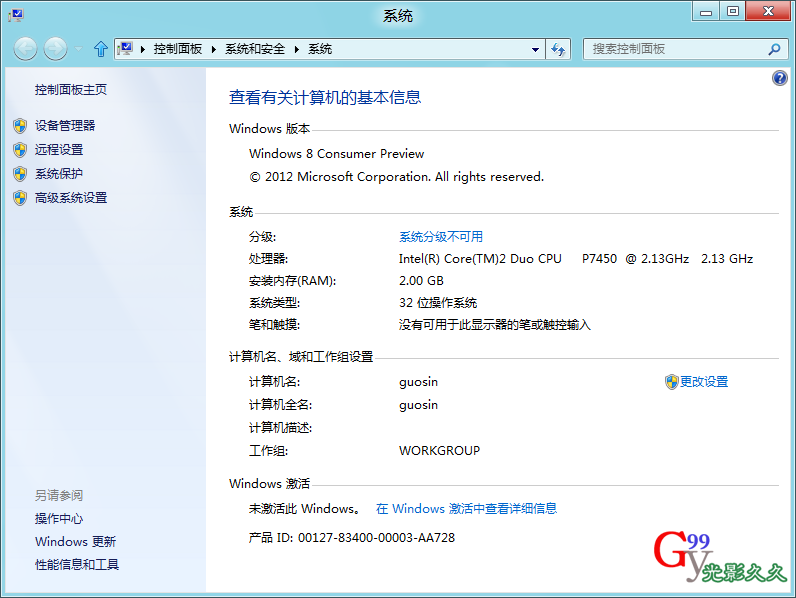Screen dimensions: 796x598
Task: Click the 没有可用于此显示器的笔或触控输入 text
Action: pos(495,325)
